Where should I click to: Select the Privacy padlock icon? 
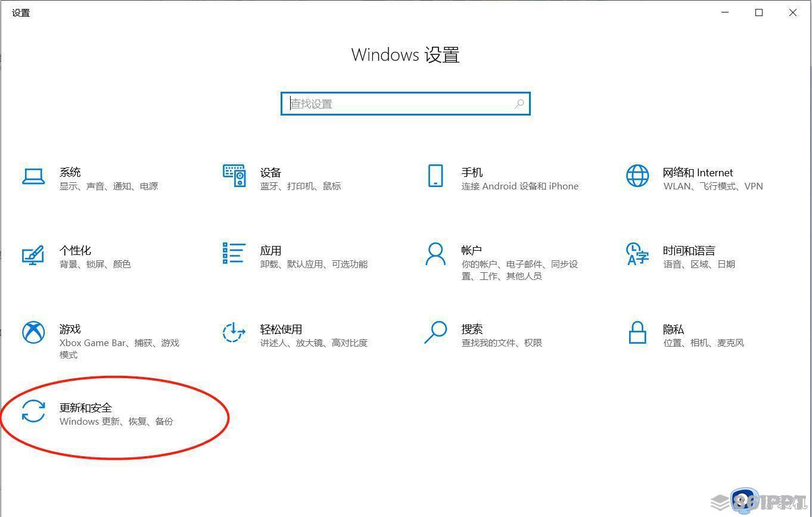(x=637, y=332)
